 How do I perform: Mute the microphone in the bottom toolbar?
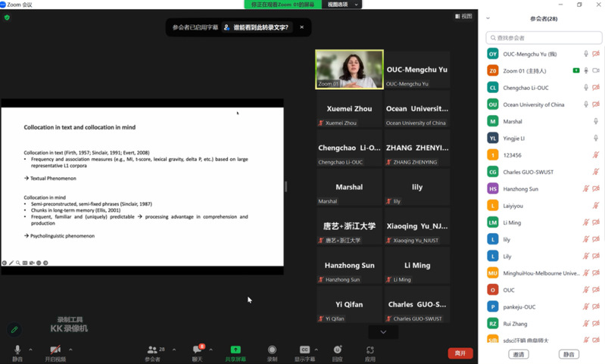(x=17, y=351)
